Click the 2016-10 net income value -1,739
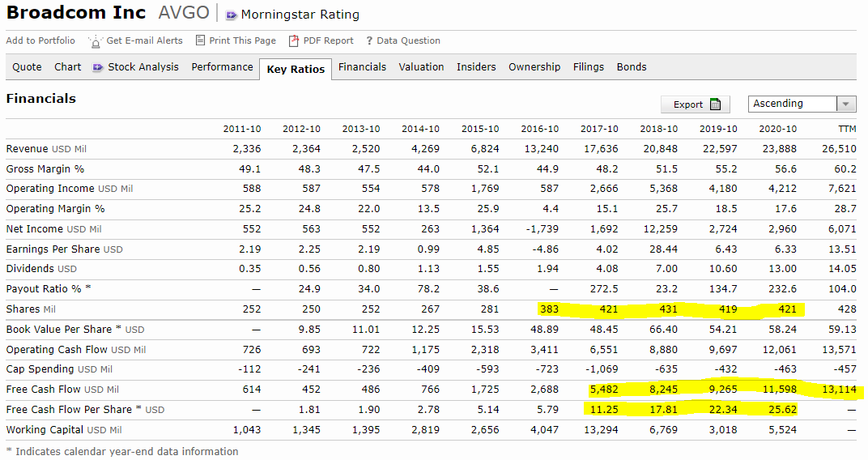Screen dimensions: 868x460 coord(542,229)
